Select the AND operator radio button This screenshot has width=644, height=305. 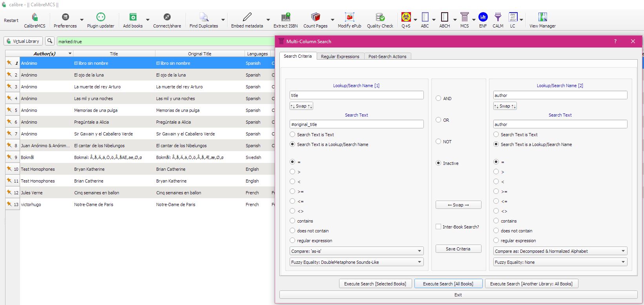[438, 99]
